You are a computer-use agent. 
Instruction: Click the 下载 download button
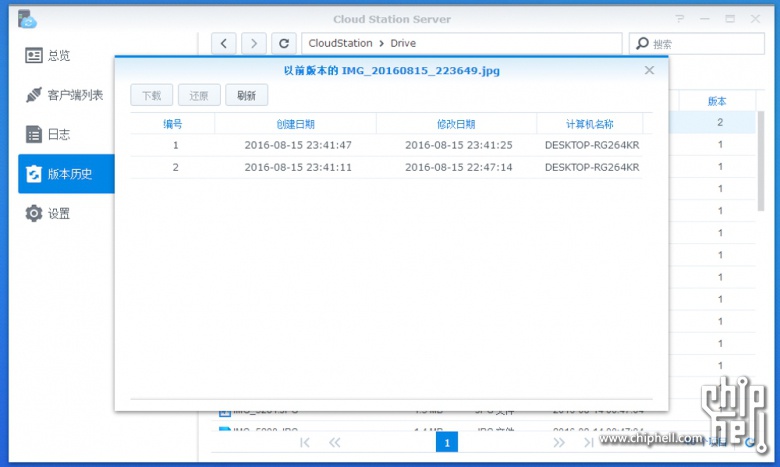click(152, 95)
